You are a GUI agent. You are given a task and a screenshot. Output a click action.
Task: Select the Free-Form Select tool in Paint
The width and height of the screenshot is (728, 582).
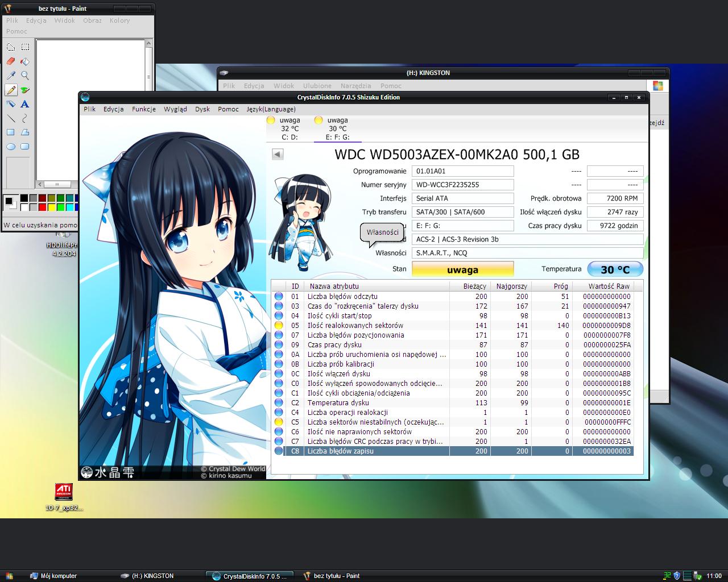[x=11, y=47]
